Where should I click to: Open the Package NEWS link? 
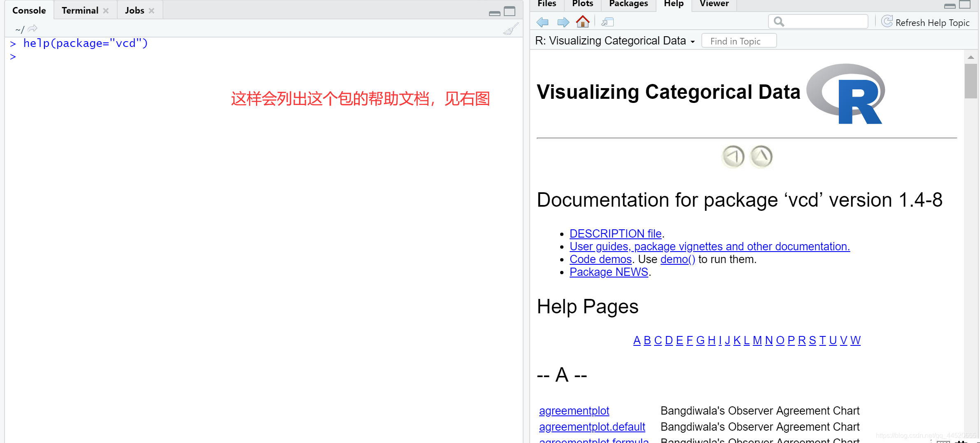coord(609,272)
